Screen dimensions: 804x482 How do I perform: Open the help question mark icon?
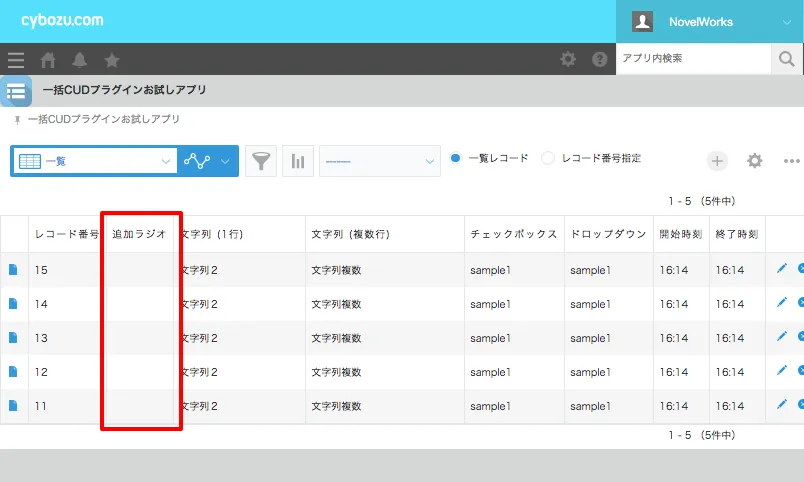click(599, 59)
